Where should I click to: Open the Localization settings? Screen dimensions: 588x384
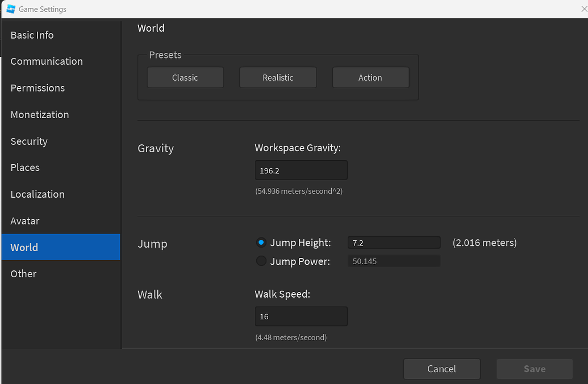pos(37,194)
